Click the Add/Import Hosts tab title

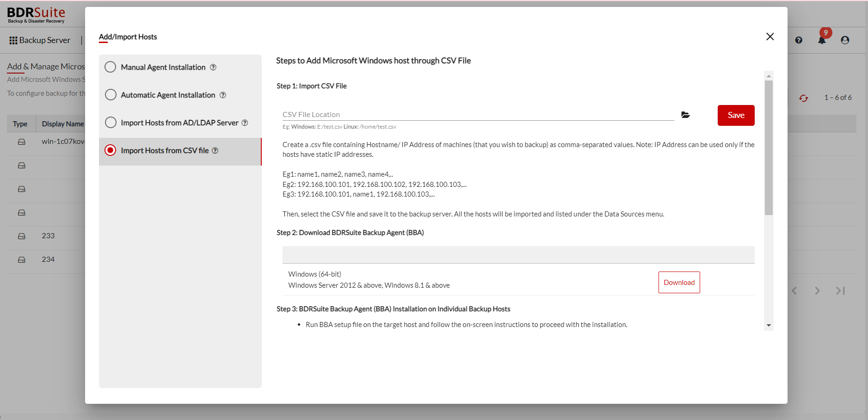[x=128, y=37]
